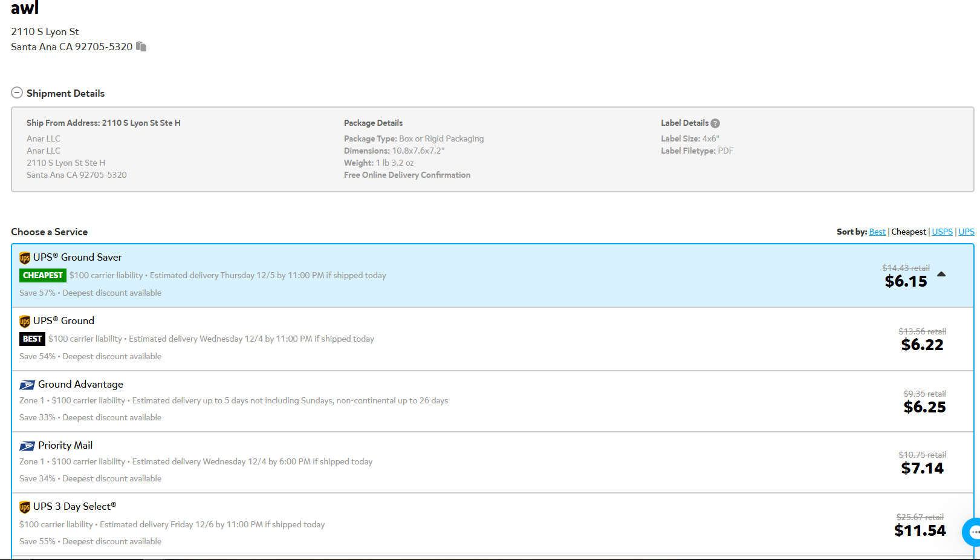The width and height of the screenshot is (980, 560).
Task: Open the Label Details help tooltip
Action: [x=715, y=123]
